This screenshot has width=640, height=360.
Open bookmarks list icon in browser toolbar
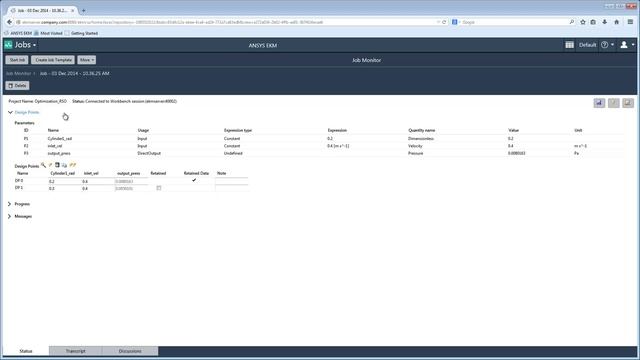point(593,22)
